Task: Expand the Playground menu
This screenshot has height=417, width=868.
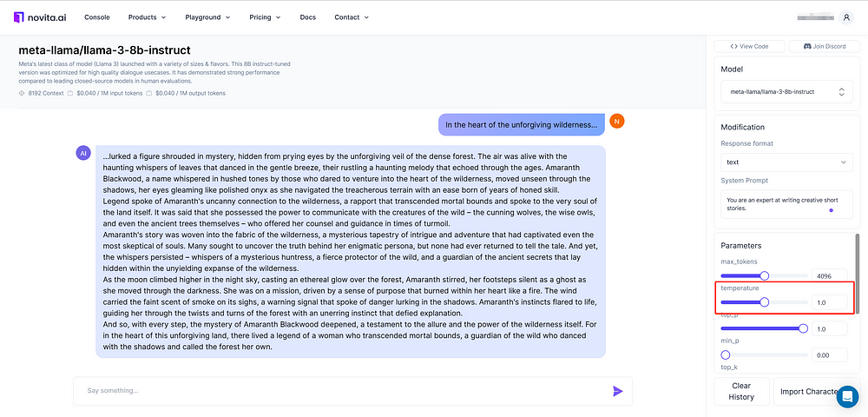Action: 207,17
